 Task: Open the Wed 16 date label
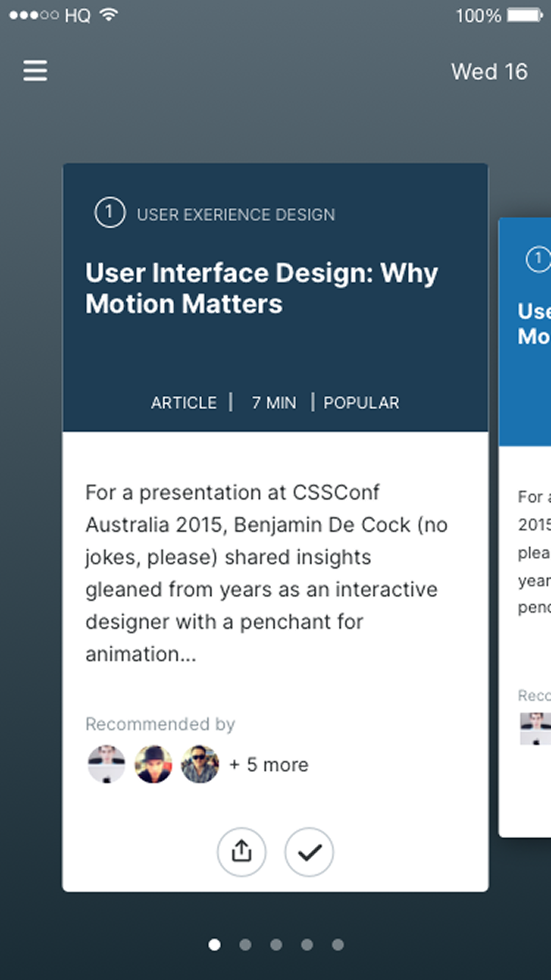pyautogui.click(x=489, y=71)
